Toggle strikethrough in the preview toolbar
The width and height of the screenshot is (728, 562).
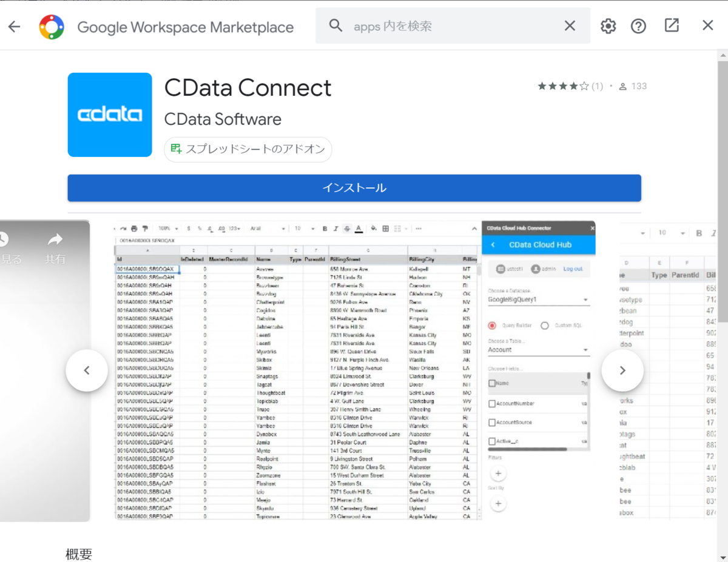coord(346,229)
